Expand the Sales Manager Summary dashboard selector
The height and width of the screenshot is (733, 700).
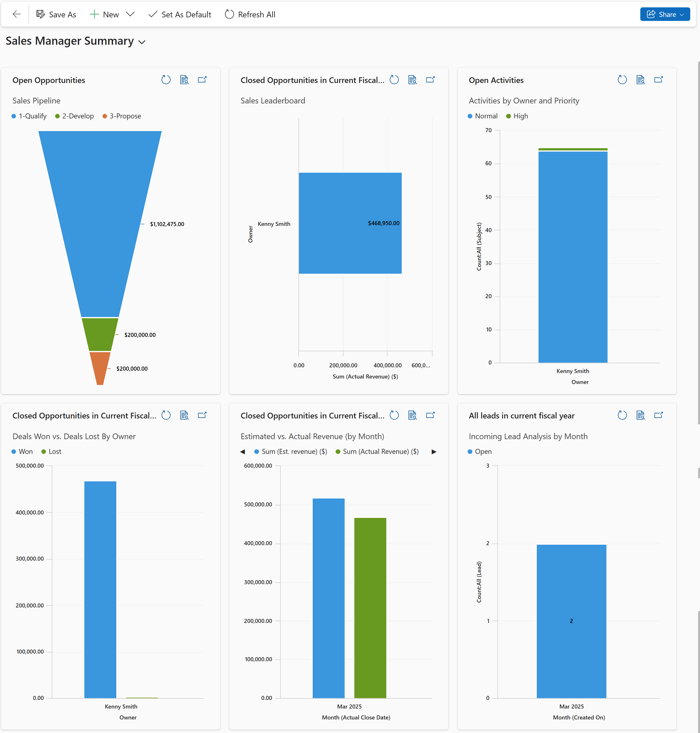(x=142, y=42)
